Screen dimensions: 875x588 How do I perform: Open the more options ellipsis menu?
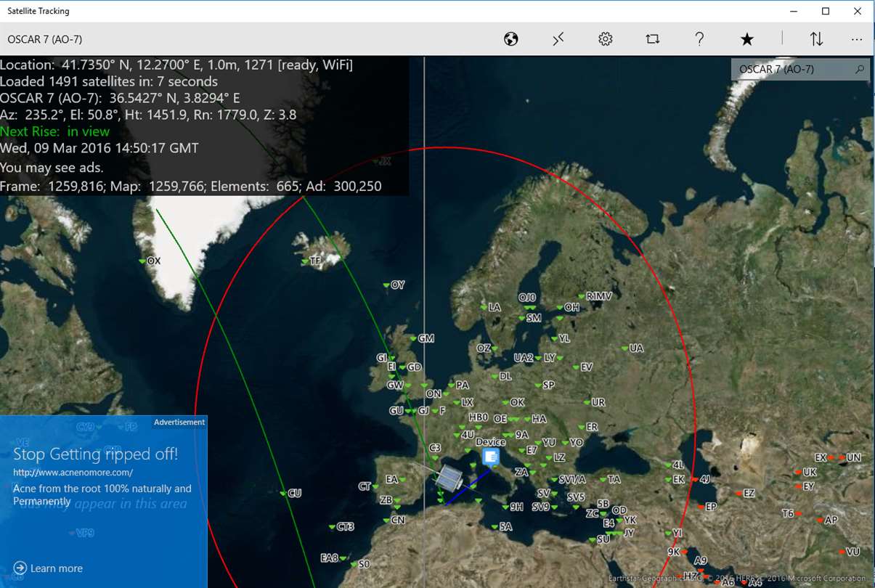coord(857,39)
